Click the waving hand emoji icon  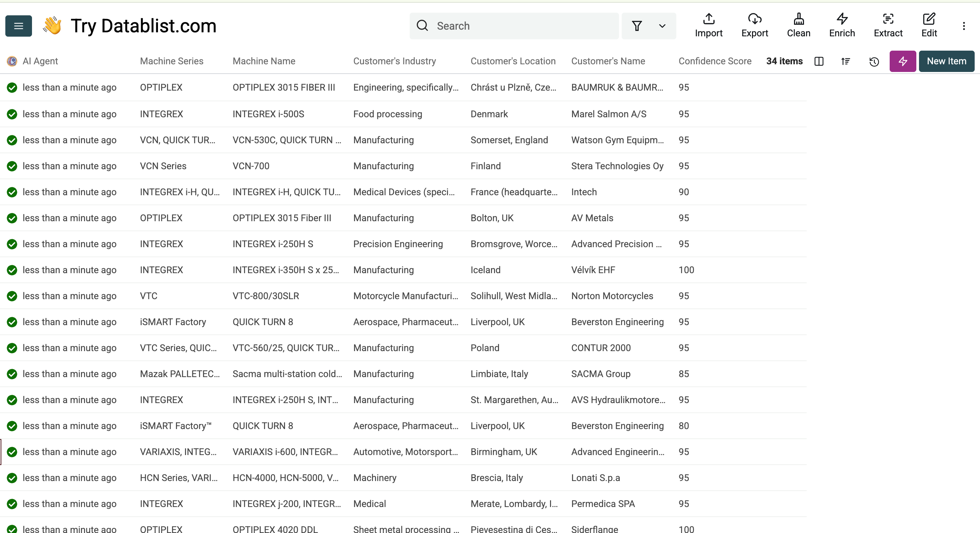click(52, 25)
